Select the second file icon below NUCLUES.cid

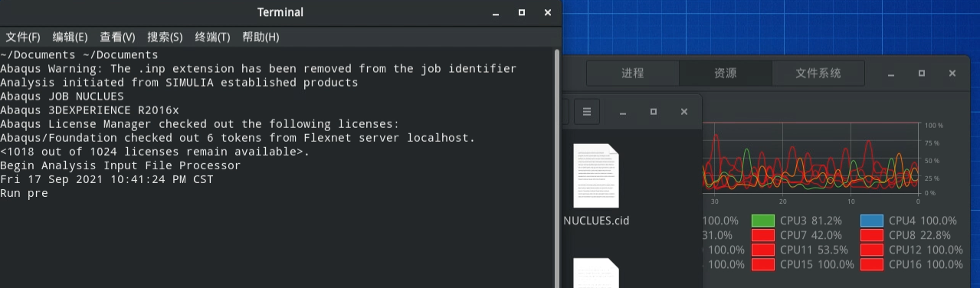[596, 273]
